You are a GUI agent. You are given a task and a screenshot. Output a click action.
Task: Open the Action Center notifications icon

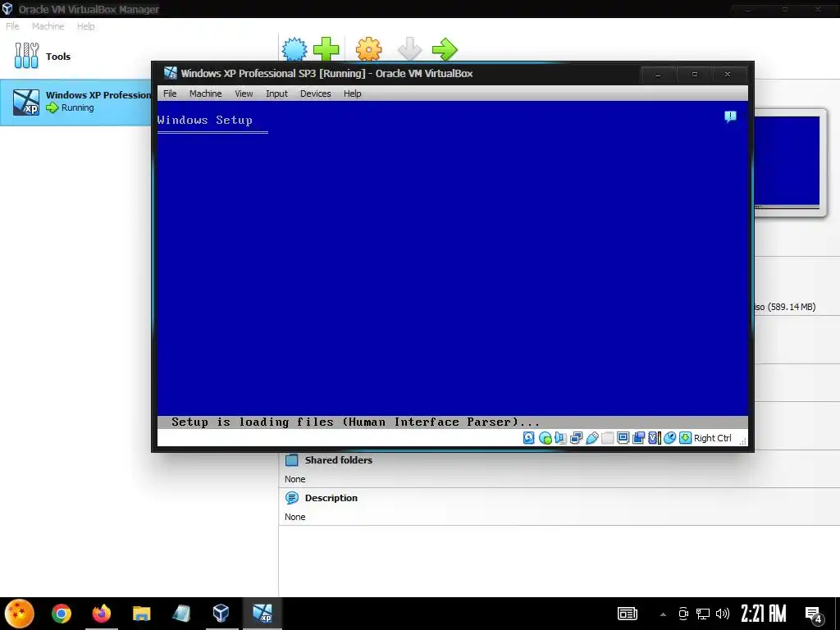(x=815, y=615)
